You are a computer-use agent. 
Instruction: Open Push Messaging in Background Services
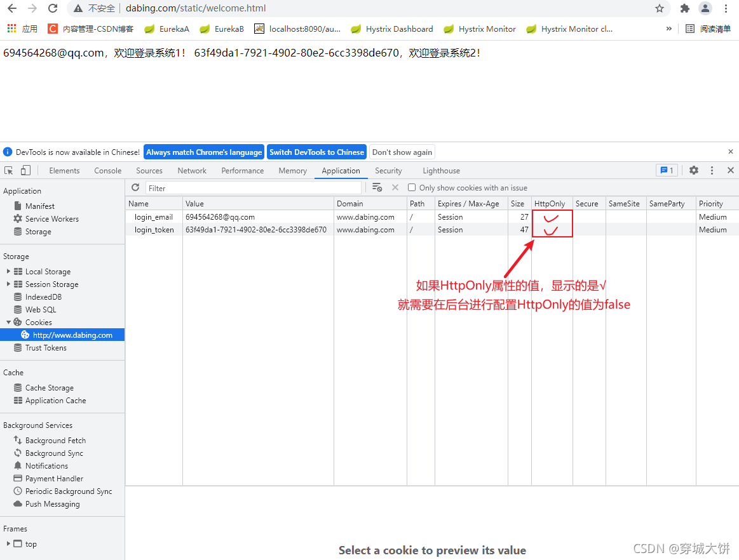(52, 504)
